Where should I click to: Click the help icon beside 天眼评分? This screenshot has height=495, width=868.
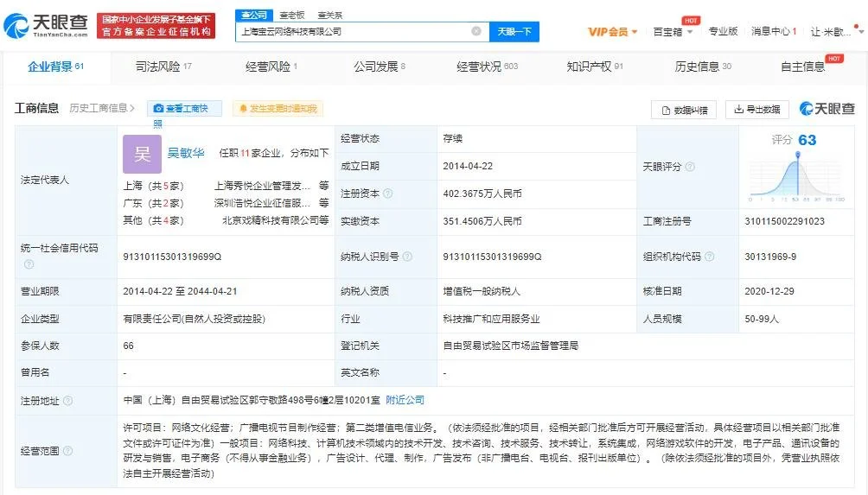(x=689, y=166)
